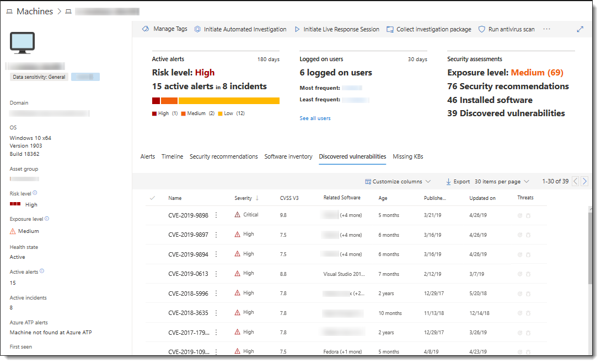Open the 30 items per page dropdown
601x364 pixels.
(x=502, y=182)
